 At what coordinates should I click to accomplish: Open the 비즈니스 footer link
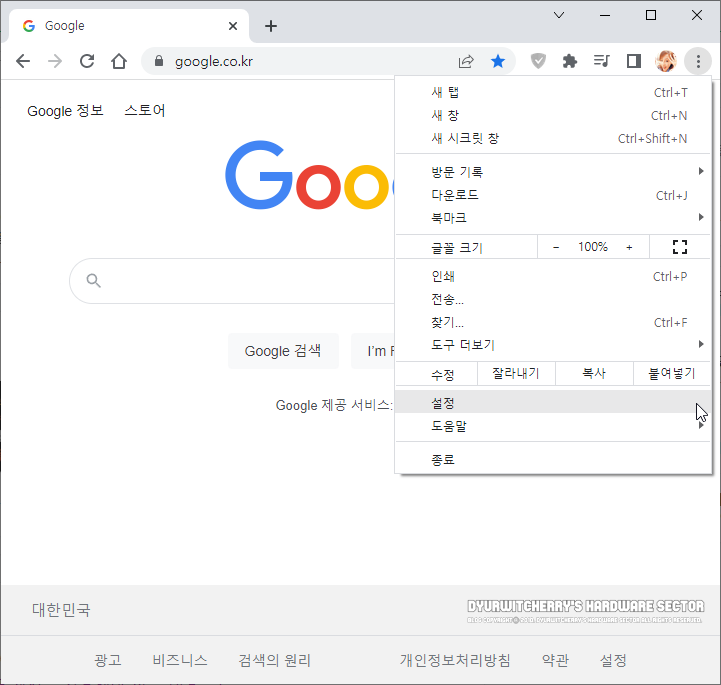pyautogui.click(x=180, y=660)
